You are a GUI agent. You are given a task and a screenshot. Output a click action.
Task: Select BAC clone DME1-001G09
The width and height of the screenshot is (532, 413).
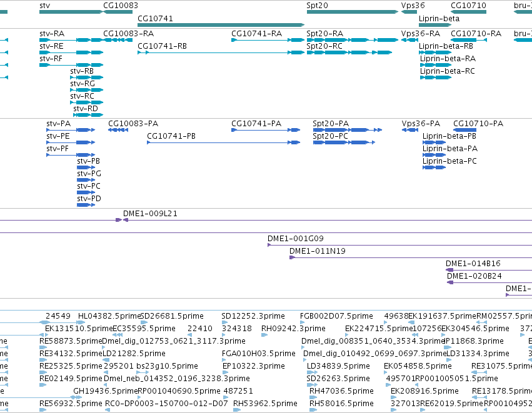(x=399, y=245)
